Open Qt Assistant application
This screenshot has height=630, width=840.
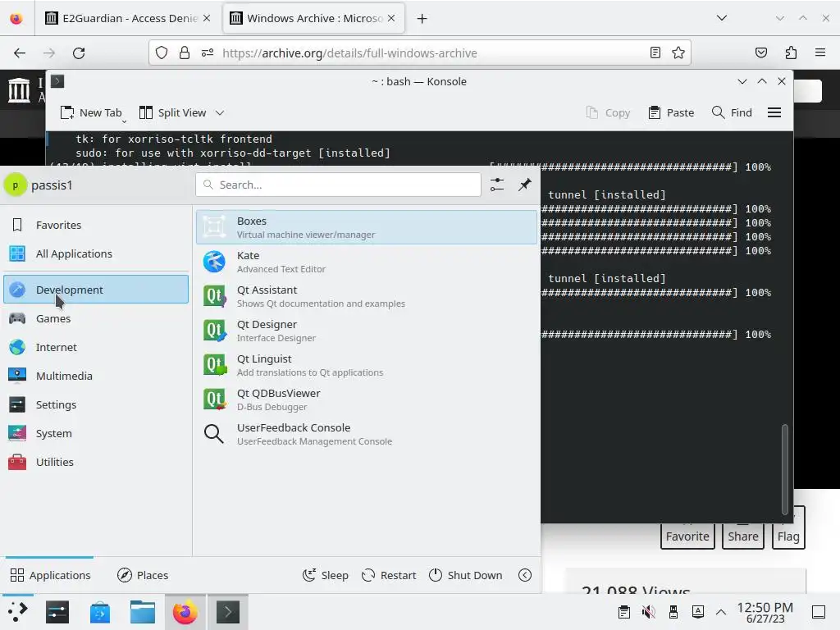pos(367,296)
